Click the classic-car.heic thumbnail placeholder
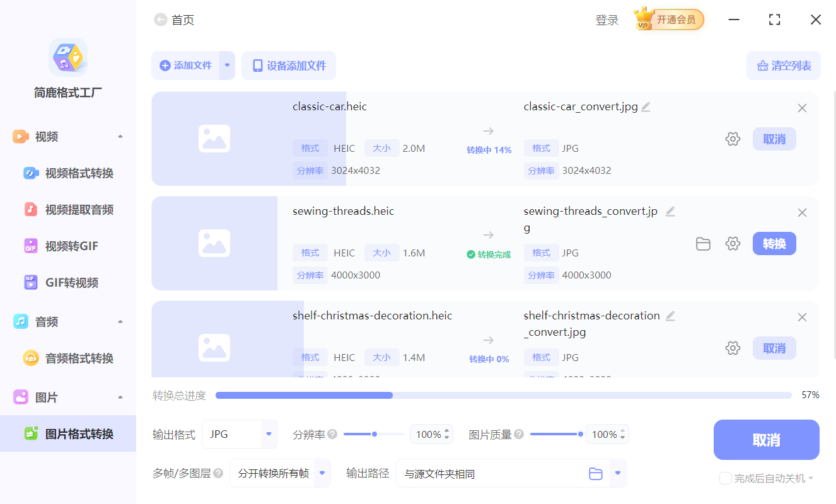Screen dimensions: 836x504 (x=214, y=139)
